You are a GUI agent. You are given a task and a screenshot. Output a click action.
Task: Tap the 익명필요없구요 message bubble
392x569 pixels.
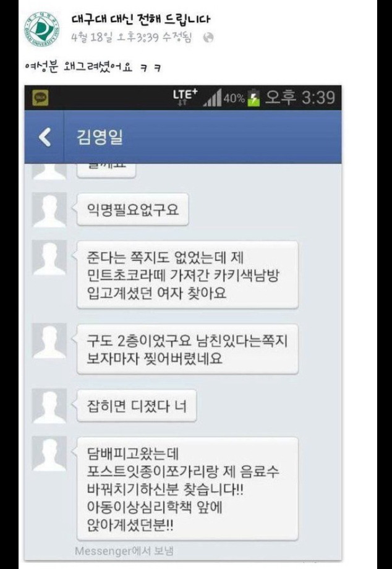point(133,210)
